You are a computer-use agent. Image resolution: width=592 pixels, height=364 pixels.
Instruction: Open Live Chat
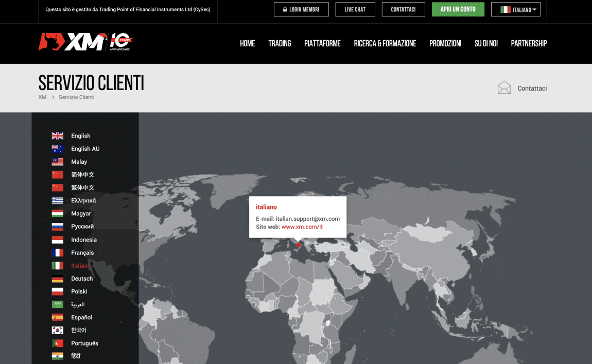click(x=355, y=9)
